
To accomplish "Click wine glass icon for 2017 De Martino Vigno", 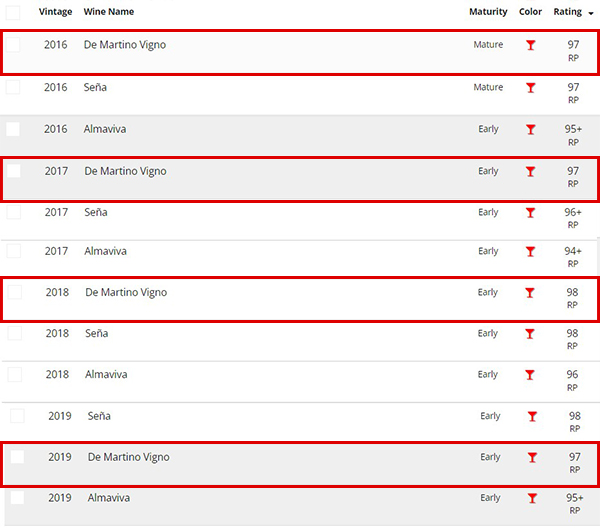I will tap(530, 171).
